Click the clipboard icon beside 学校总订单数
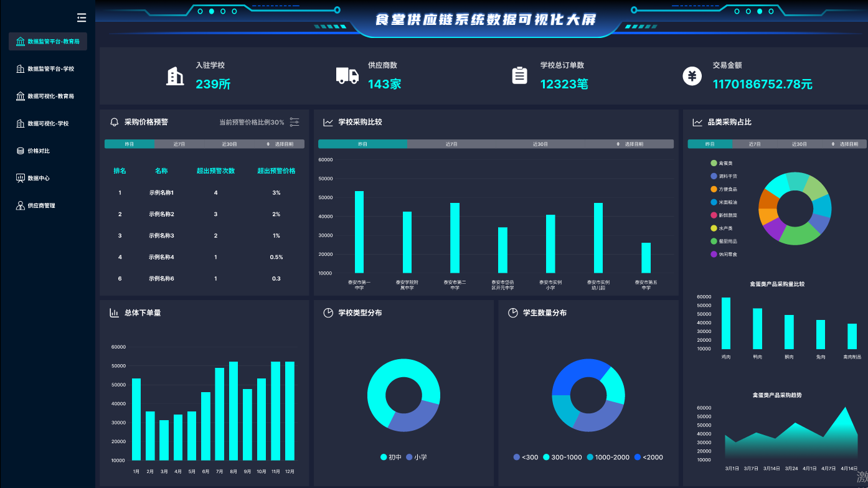Screen dimensions: 868x488 pyautogui.click(x=519, y=75)
